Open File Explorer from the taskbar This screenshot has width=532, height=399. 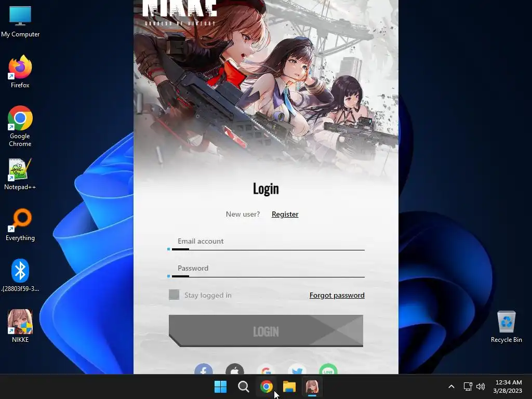289,387
